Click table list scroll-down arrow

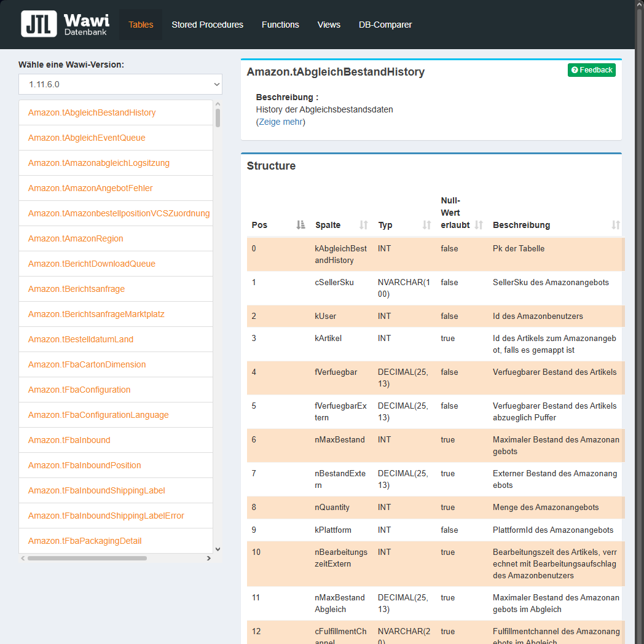[218, 549]
